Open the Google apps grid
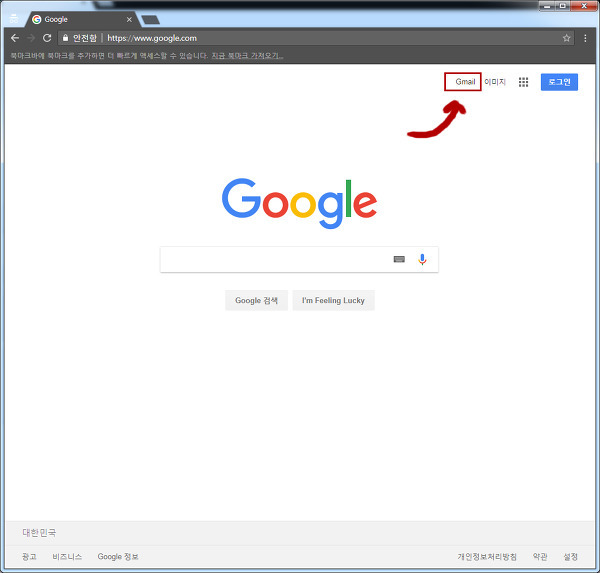The width and height of the screenshot is (600, 573). coord(523,82)
